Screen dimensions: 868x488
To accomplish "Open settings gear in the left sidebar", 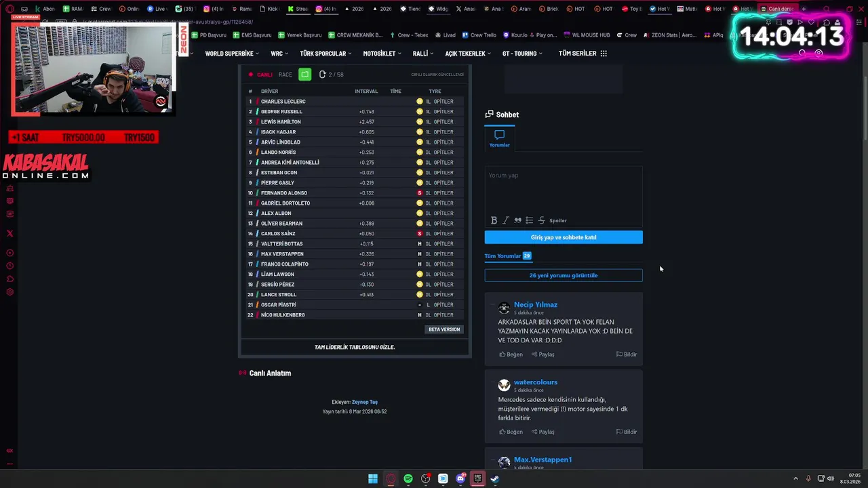I will 9,292.
